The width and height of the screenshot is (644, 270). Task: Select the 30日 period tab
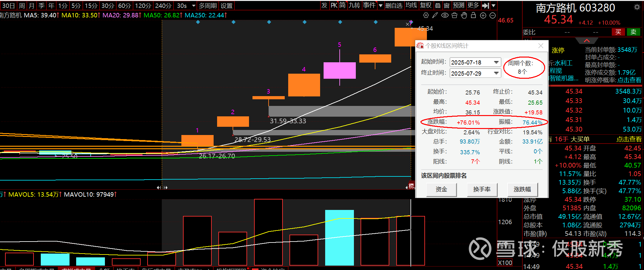[x=9, y=6]
